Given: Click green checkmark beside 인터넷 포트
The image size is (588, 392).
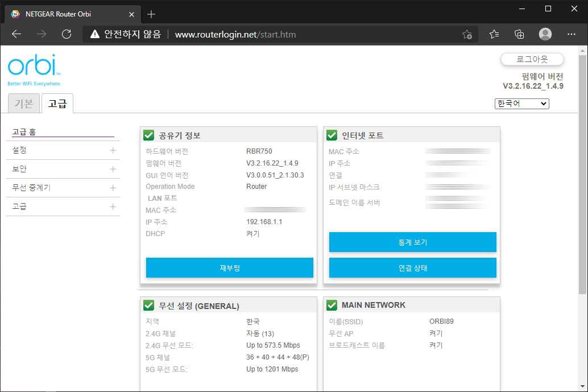Looking at the screenshot, I should (332, 135).
